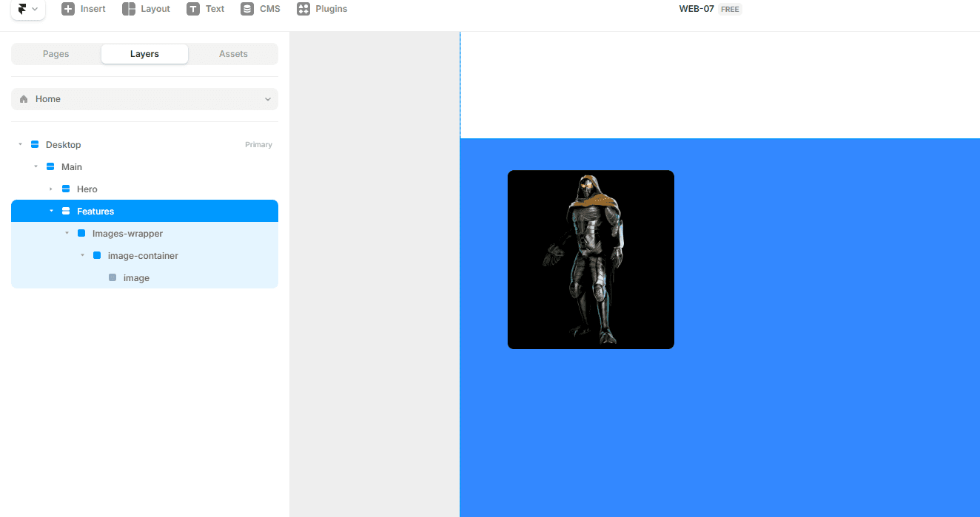This screenshot has width=980, height=517.
Task: Select the armored figure image on canvas
Action: tap(591, 260)
